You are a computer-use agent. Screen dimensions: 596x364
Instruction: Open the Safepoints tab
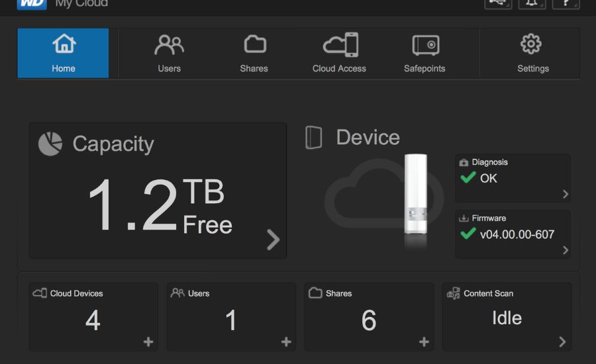coord(424,53)
